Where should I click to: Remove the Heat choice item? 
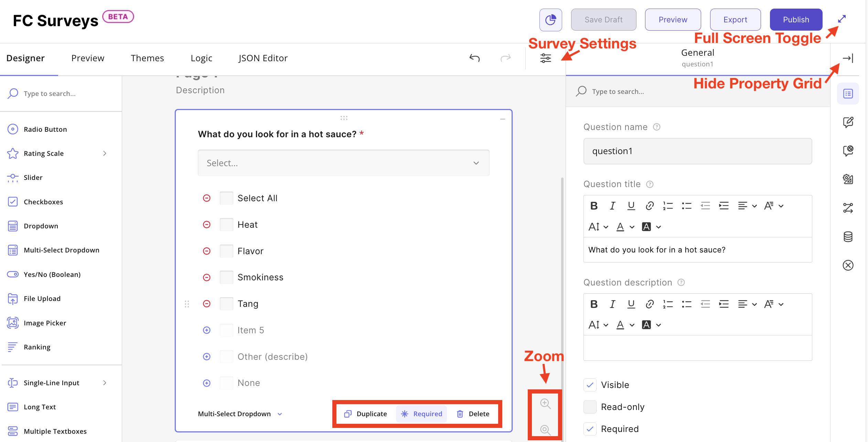(x=206, y=225)
